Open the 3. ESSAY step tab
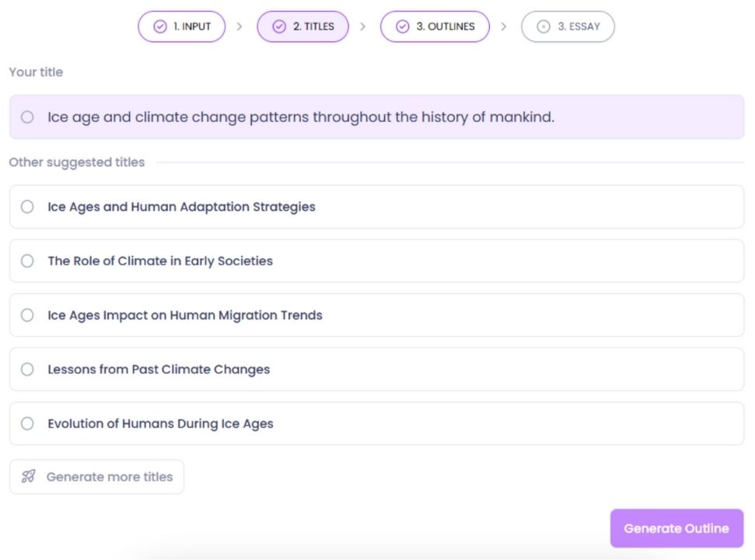 point(568,26)
